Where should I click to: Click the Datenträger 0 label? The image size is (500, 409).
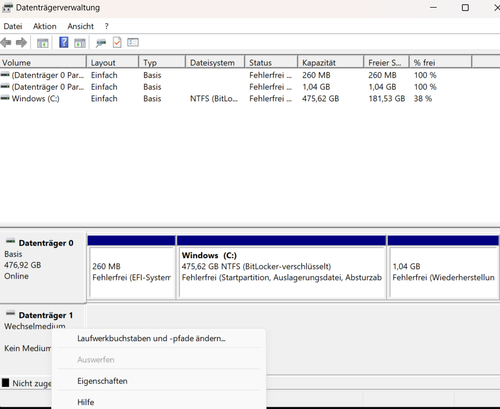point(46,243)
